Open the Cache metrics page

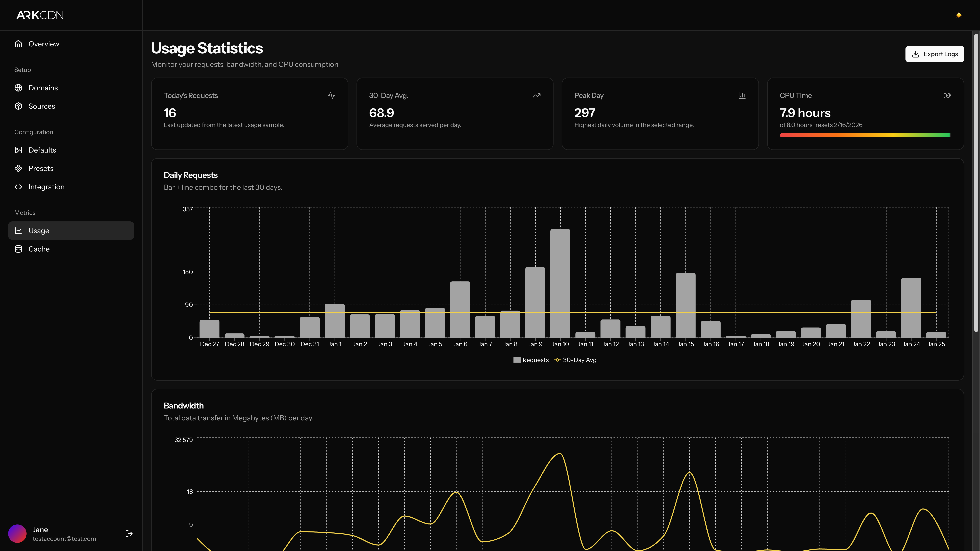pyautogui.click(x=71, y=249)
